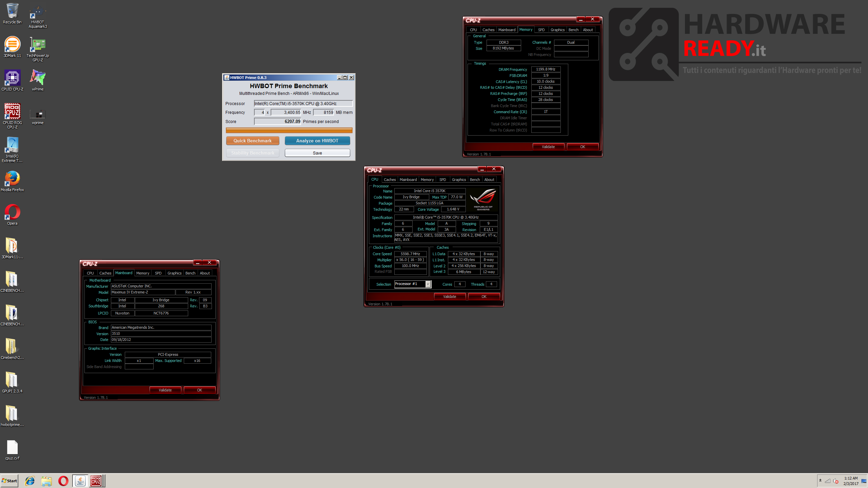The width and height of the screenshot is (868, 488).
Task: Open CPU tab in Mainboard CPU-Z window
Action: coord(90,273)
